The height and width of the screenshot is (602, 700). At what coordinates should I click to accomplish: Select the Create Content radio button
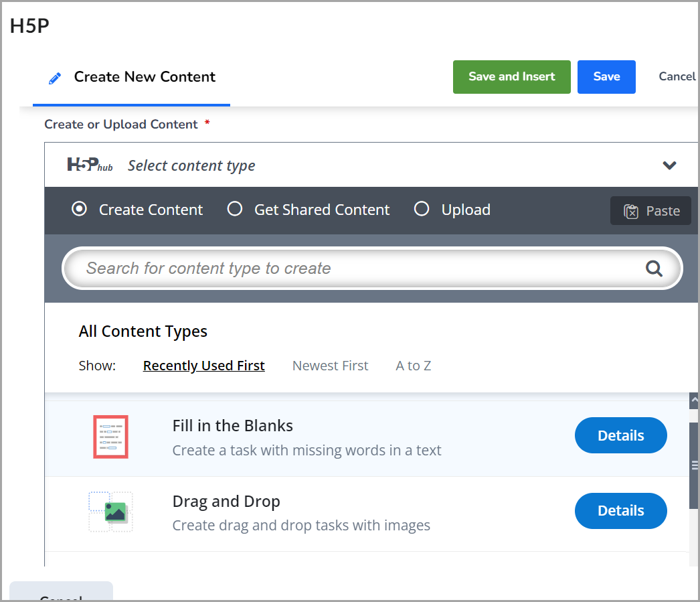click(x=79, y=209)
